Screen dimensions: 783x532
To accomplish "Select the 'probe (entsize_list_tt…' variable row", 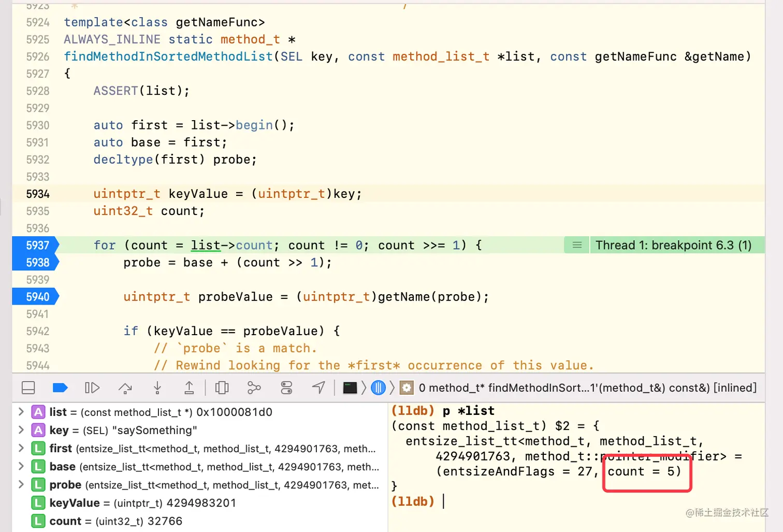I will (x=200, y=484).
